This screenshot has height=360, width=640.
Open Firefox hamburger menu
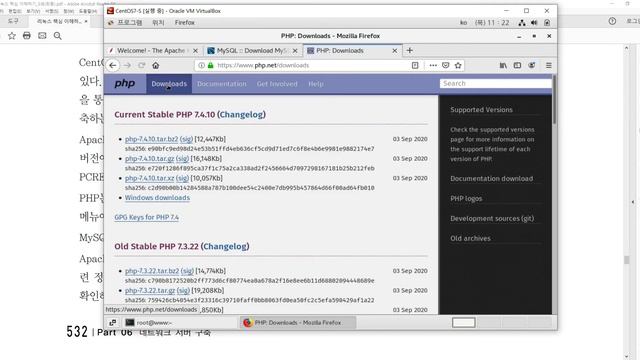click(549, 65)
